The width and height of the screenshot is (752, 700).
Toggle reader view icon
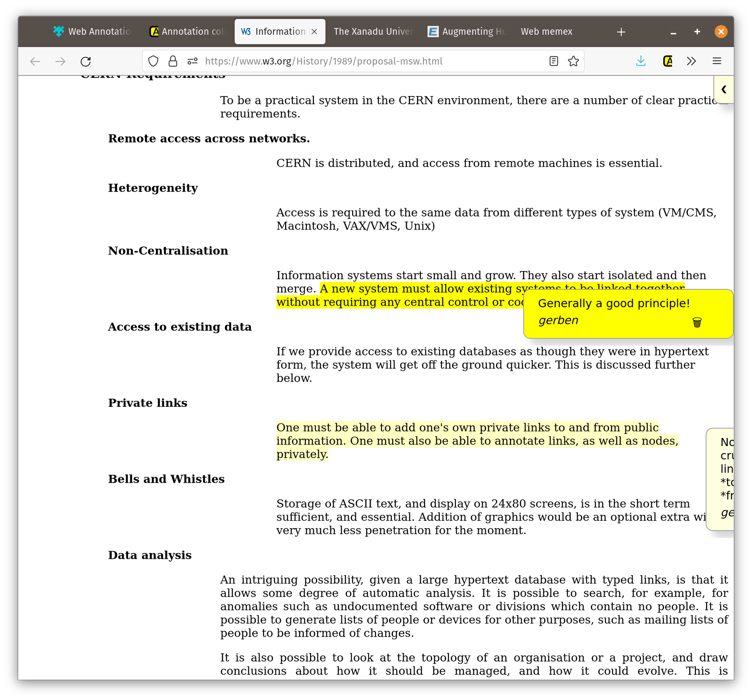coord(554,61)
